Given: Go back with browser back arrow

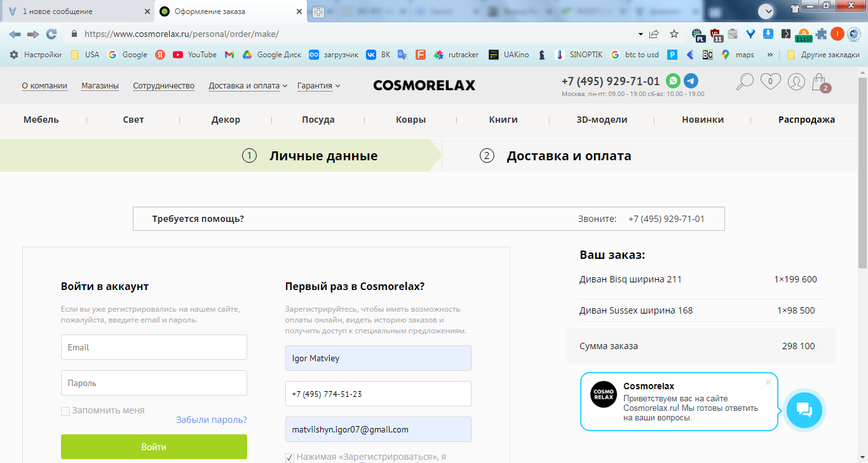Looking at the screenshot, I should pyautogui.click(x=15, y=34).
